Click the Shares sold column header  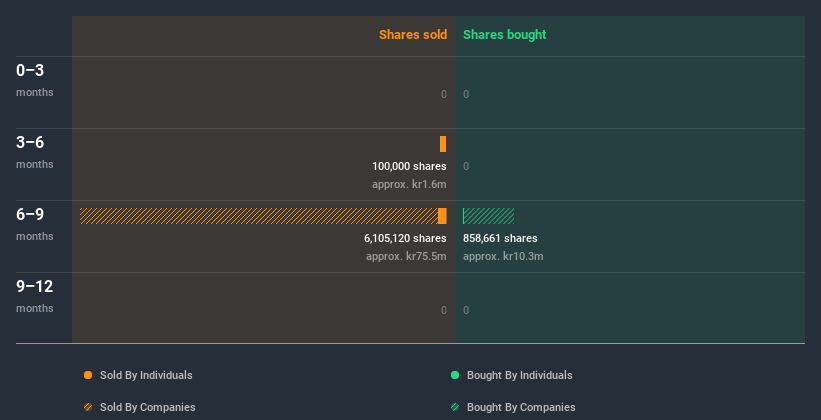413,35
